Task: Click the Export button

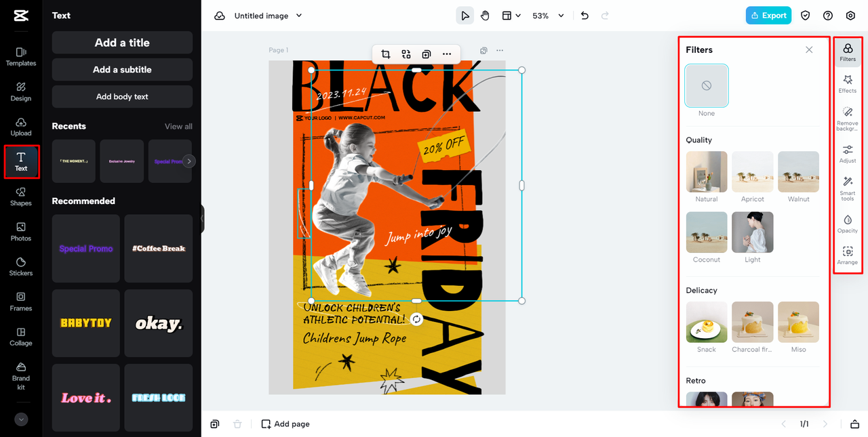Action: click(768, 16)
